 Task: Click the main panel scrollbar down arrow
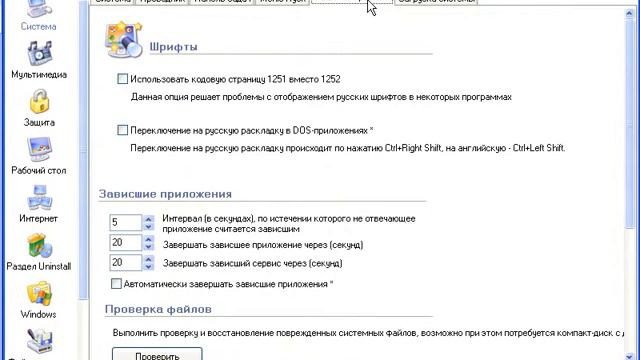click(x=629, y=356)
